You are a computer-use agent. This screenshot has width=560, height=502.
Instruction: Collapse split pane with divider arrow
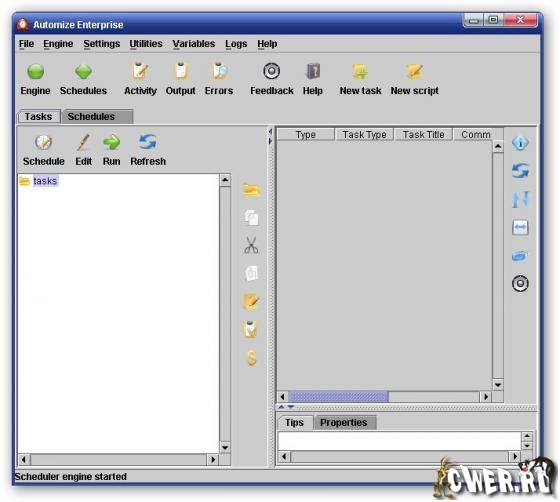pyautogui.click(x=270, y=132)
